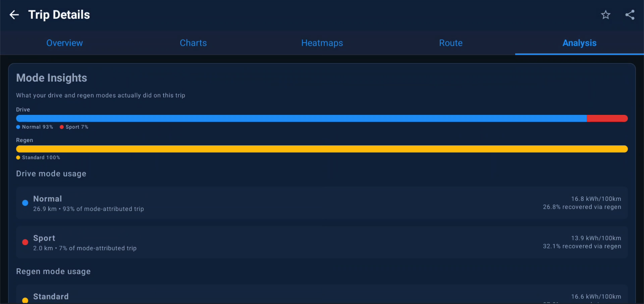Open the Normal drive mode row
The height and width of the screenshot is (304, 644).
322,203
